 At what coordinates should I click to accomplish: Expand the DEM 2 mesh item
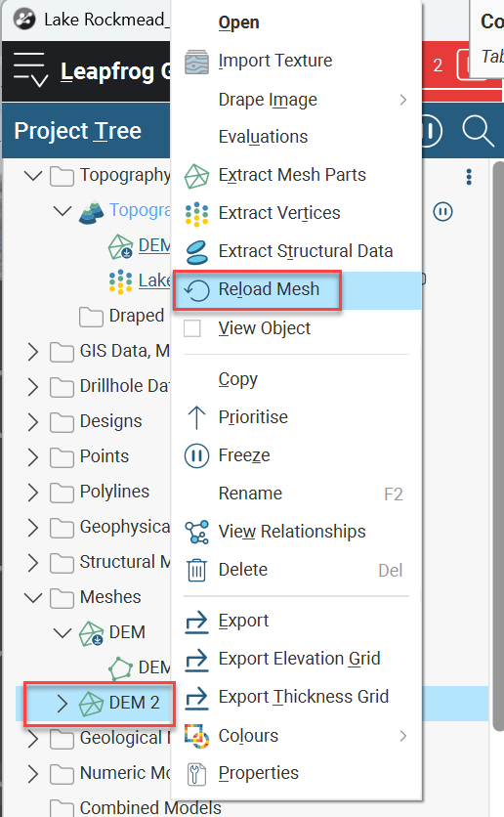click(62, 704)
